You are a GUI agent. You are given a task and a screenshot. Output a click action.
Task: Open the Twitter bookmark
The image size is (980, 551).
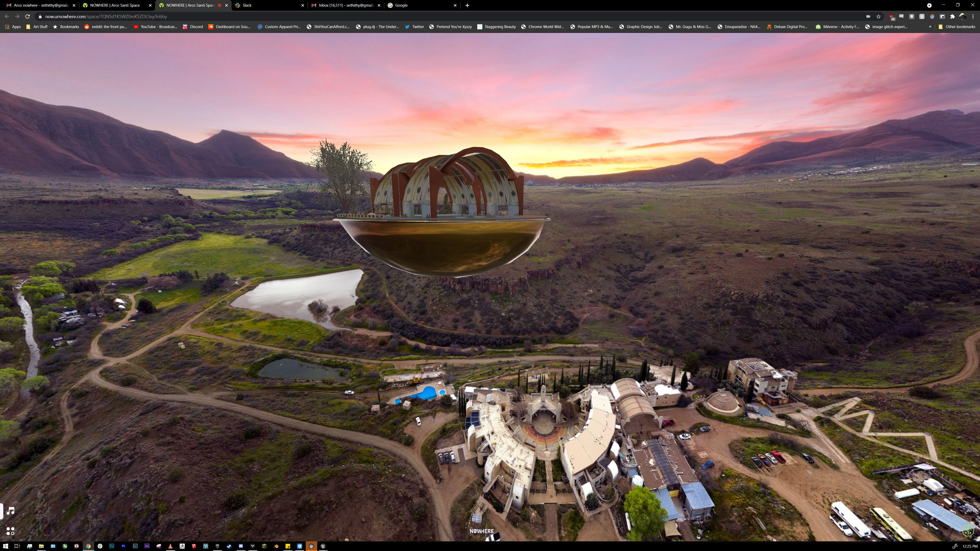point(414,27)
